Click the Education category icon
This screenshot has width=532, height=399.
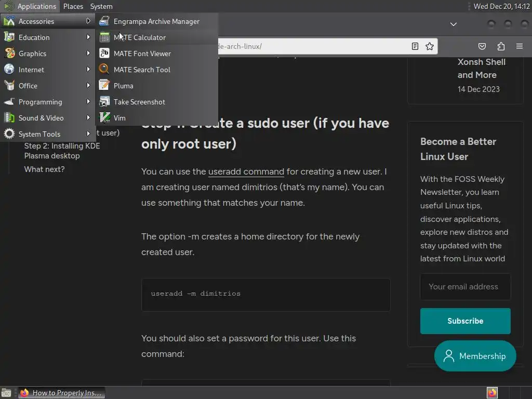coord(9,37)
